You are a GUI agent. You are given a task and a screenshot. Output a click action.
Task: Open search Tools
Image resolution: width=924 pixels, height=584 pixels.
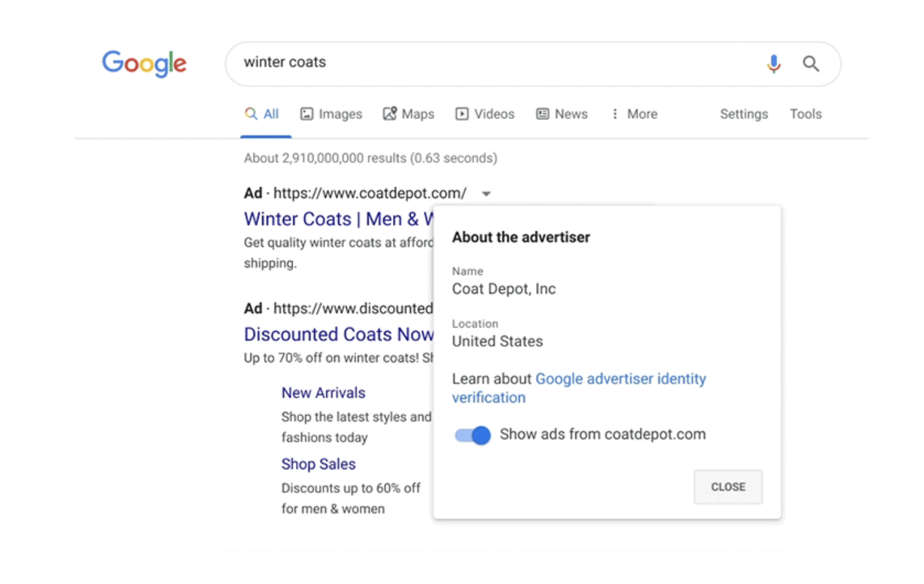tap(805, 114)
